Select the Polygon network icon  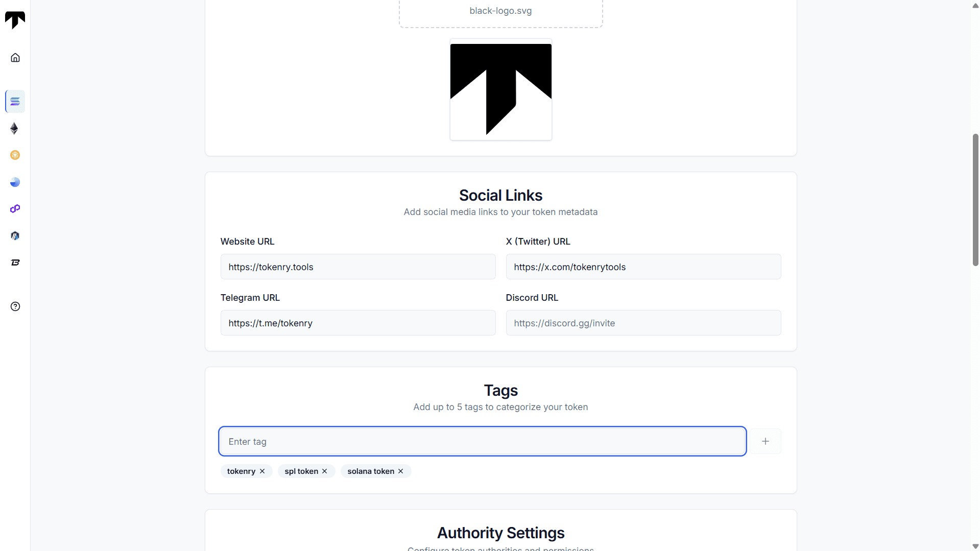tap(15, 209)
